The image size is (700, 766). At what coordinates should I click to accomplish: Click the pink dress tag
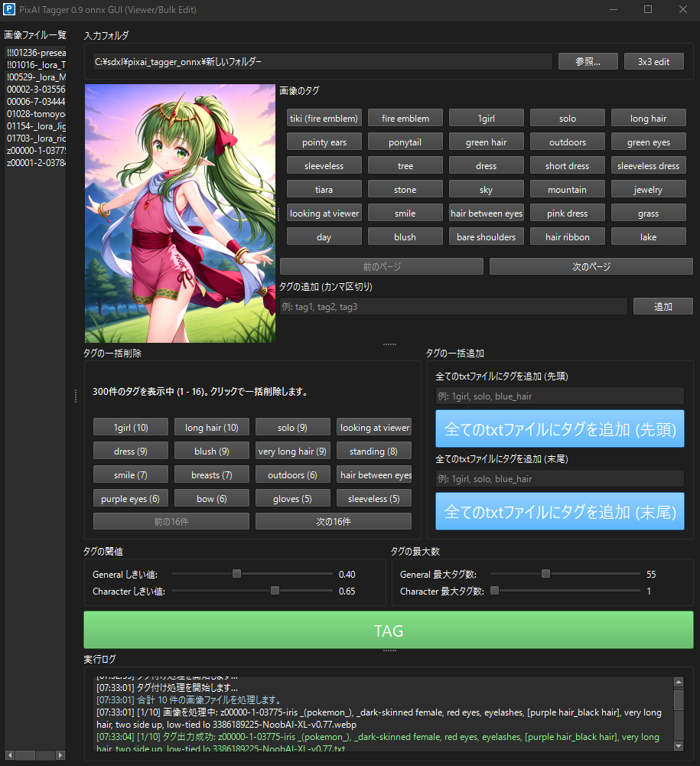click(568, 213)
